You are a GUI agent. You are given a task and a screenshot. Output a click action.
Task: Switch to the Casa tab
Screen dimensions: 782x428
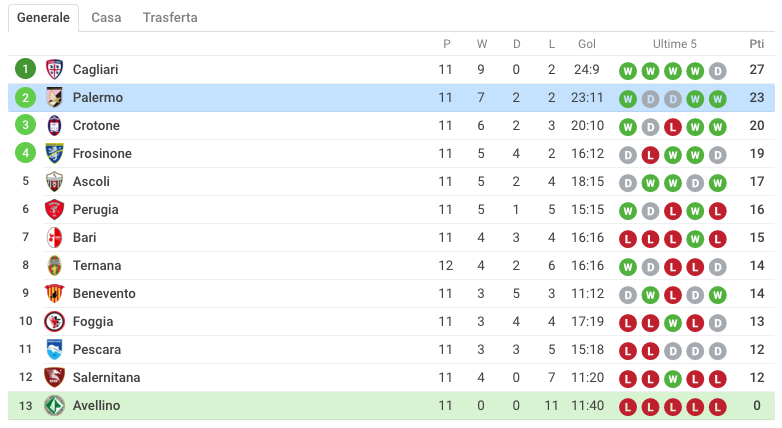coord(106,17)
